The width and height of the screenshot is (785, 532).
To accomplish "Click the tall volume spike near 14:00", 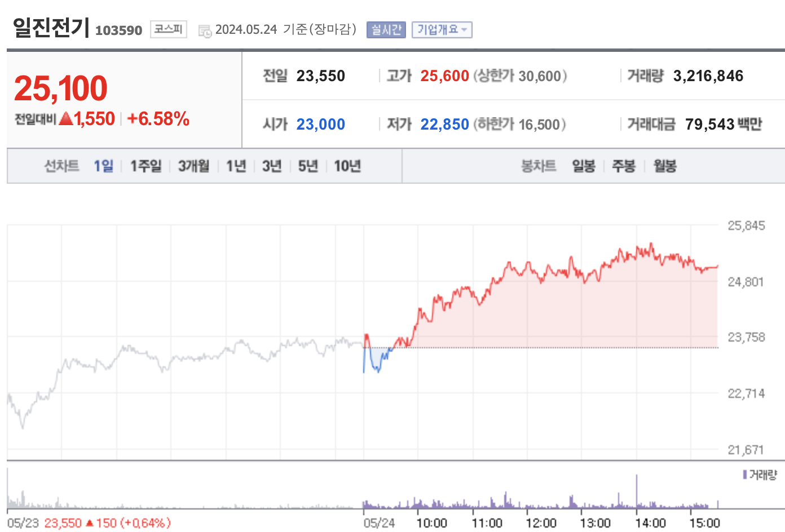I will coord(637,490).
